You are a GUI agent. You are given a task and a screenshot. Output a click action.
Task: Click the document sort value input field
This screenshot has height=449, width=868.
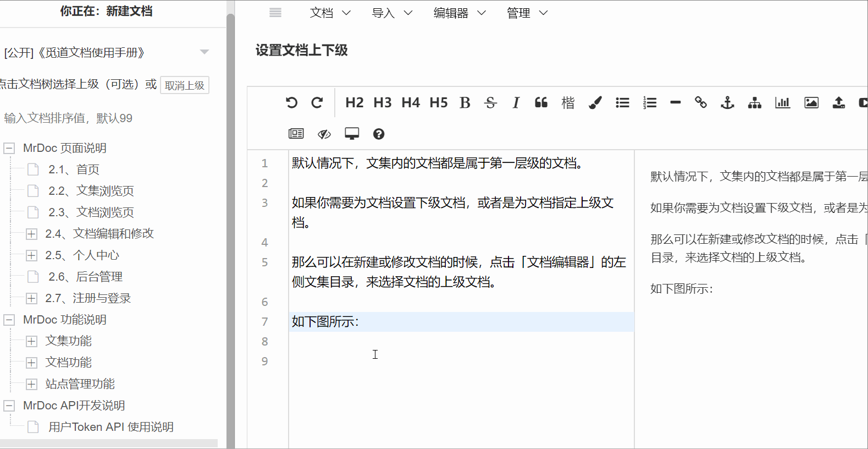coord(110,118)
